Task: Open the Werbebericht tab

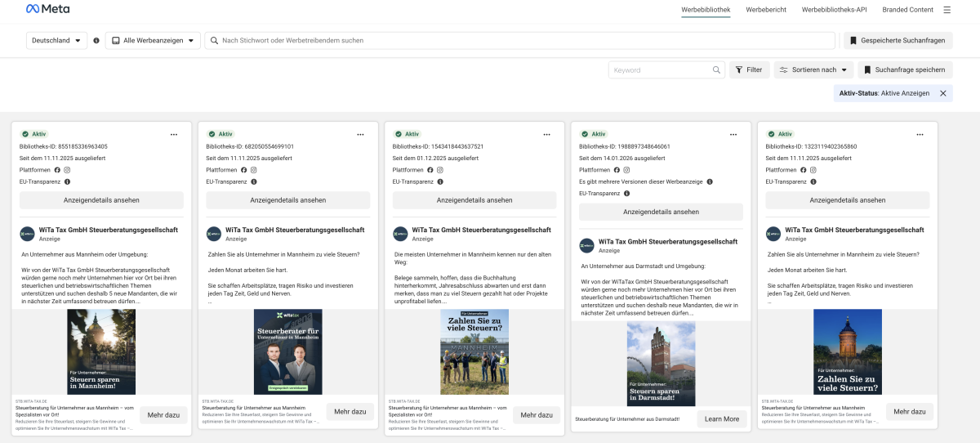Action: click(x=766, y=10)
